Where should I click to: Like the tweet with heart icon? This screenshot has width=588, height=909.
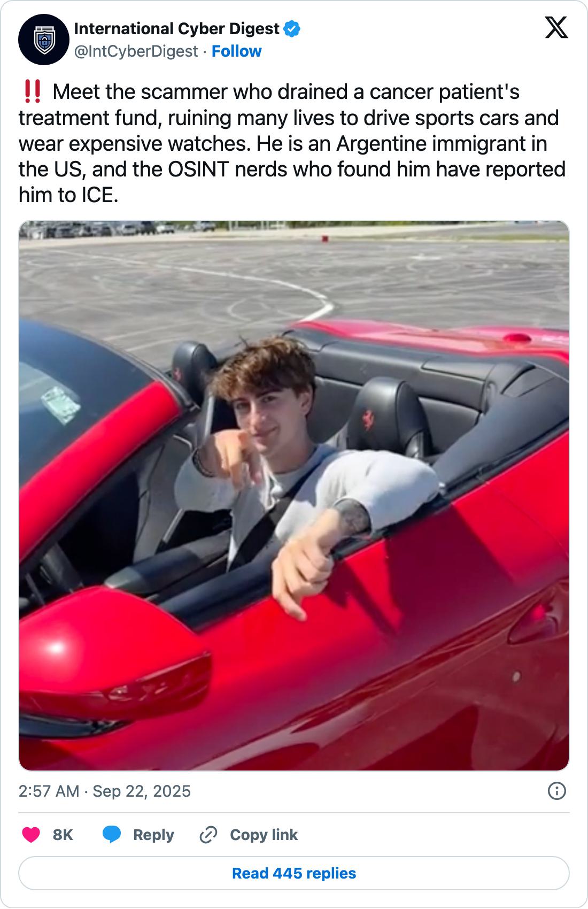click(31, 835)
